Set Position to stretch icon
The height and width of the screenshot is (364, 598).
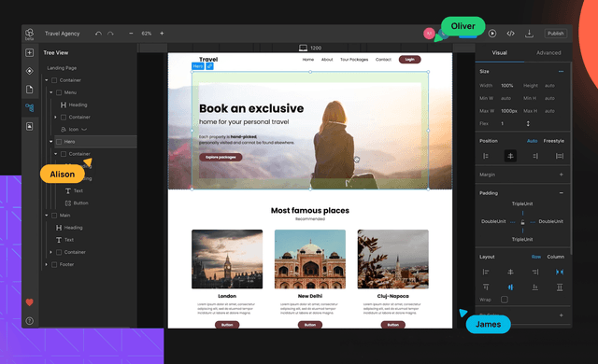point(560,156)
